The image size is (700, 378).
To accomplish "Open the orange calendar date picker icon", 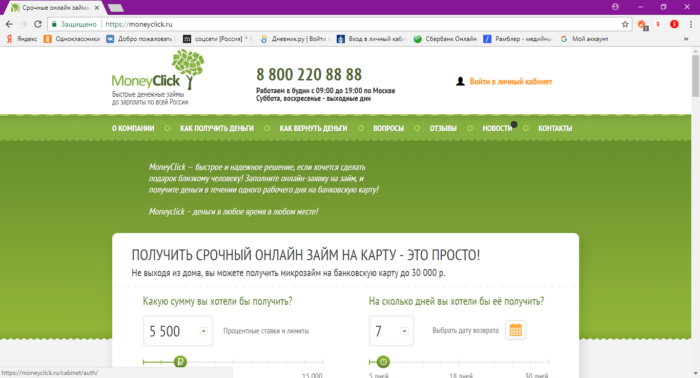I will point(516,330).
